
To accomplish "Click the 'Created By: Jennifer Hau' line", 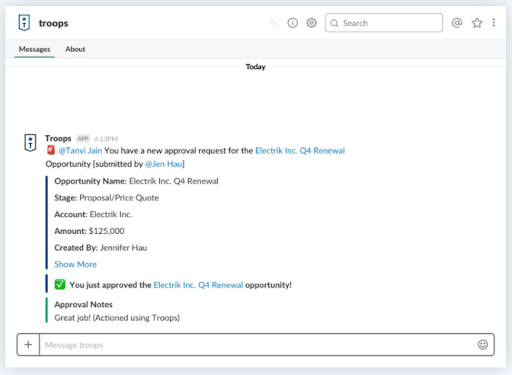I will pos(101,248).
